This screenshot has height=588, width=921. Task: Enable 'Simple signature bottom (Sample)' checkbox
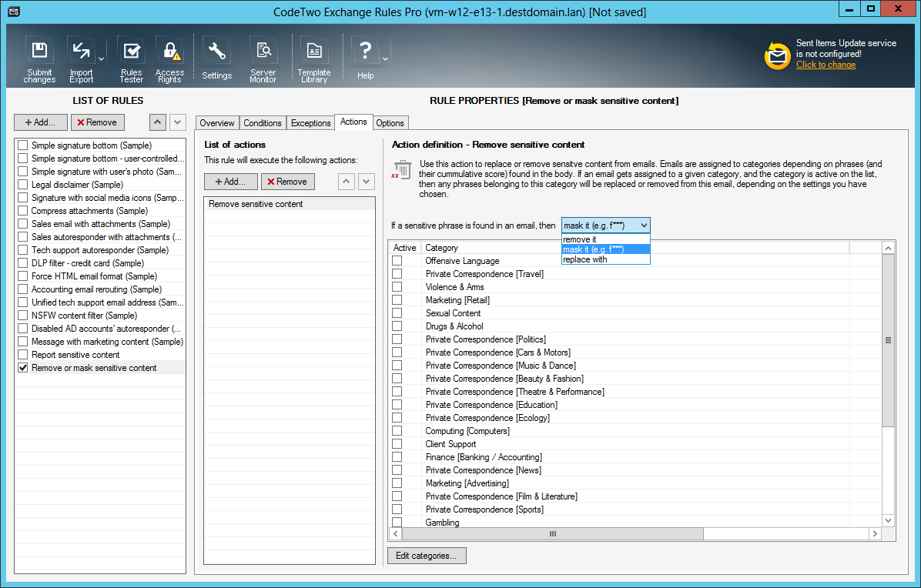pos(23,145)
